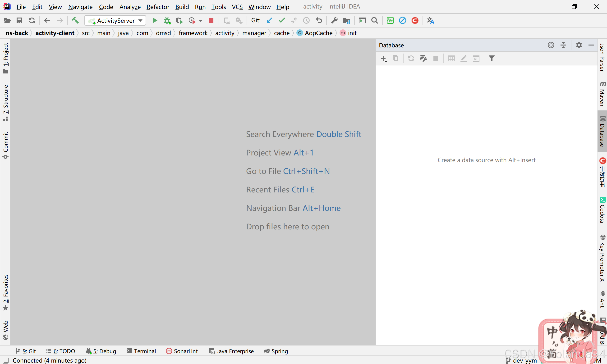The image size is (607, 364).
Task: Click the AopCache breadcrumb in the navigation bar
Action: point(318,33)
